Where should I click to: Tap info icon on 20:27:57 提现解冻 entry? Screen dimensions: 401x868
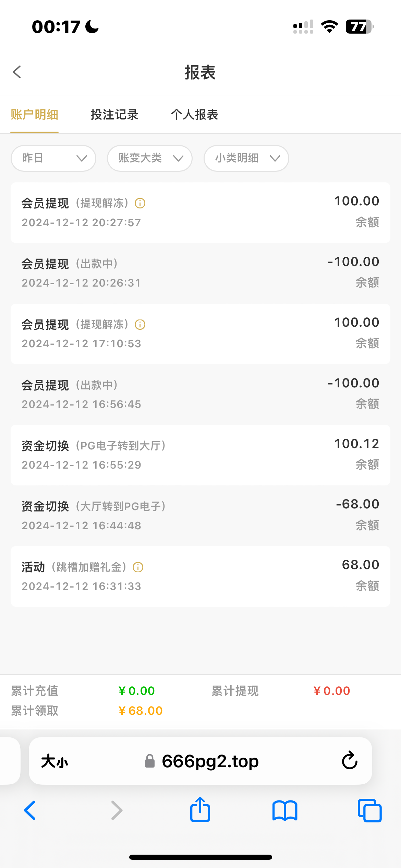(140, 203)
